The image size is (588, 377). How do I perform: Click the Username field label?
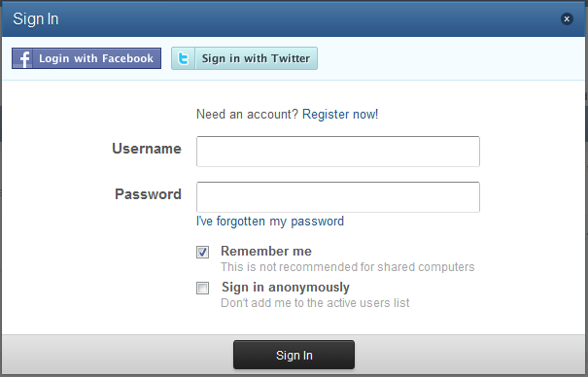click(x=147, y=149)
